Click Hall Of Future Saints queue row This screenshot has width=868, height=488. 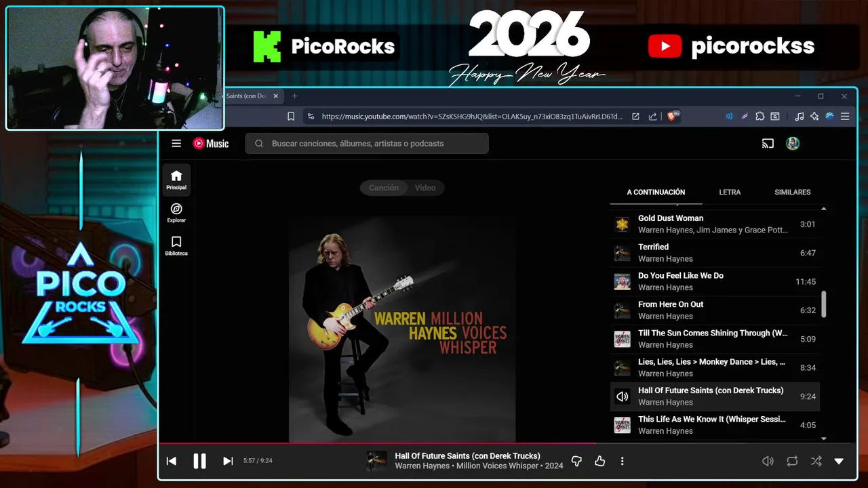(x=715, y=396)
